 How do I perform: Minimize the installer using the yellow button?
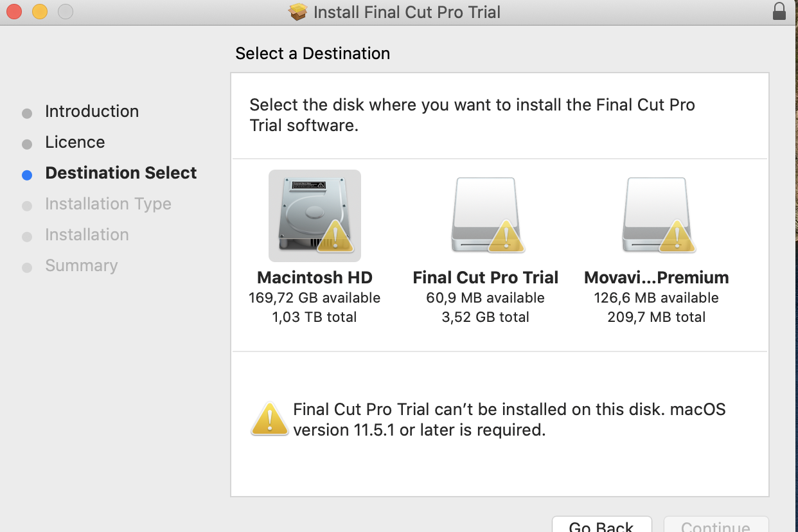(40, 12)
